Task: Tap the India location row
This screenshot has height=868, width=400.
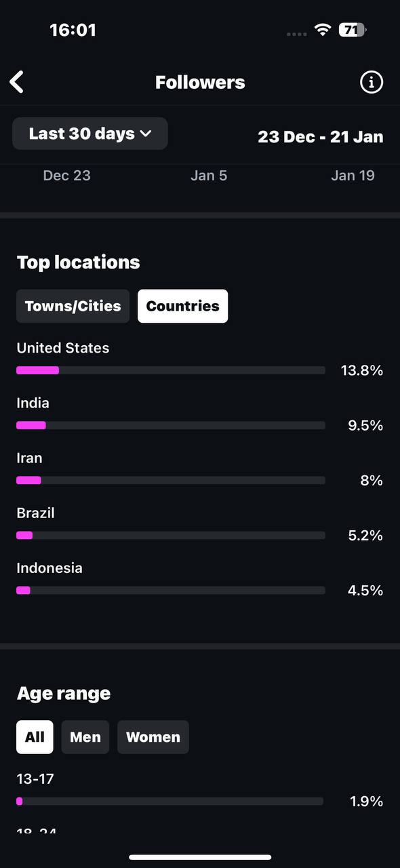Action: [200, 414]
